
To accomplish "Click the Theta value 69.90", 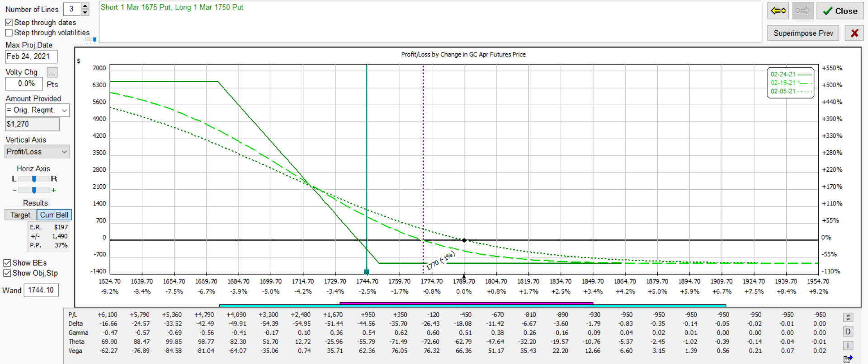I will tap(109, 342).
